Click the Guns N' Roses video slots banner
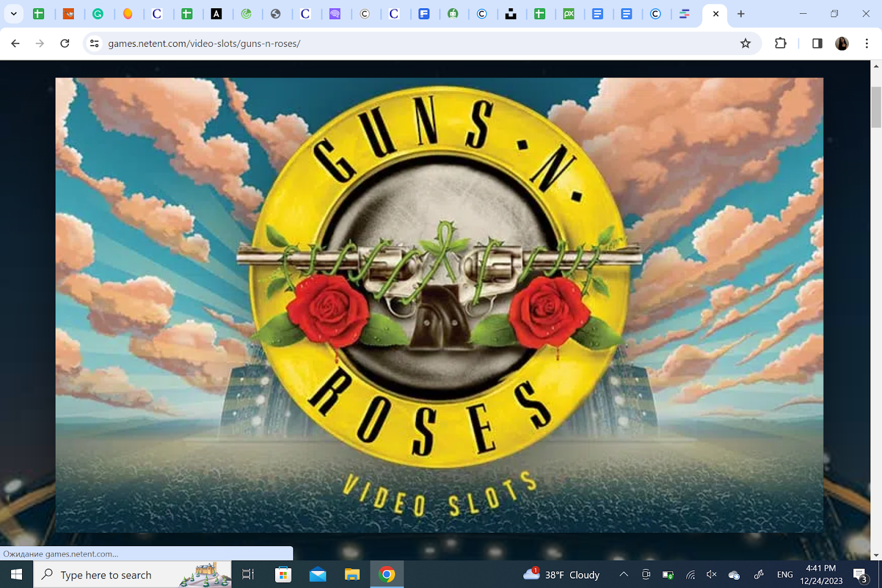The width and height of the screenshot is (882, 588). [x=439, y=305]
